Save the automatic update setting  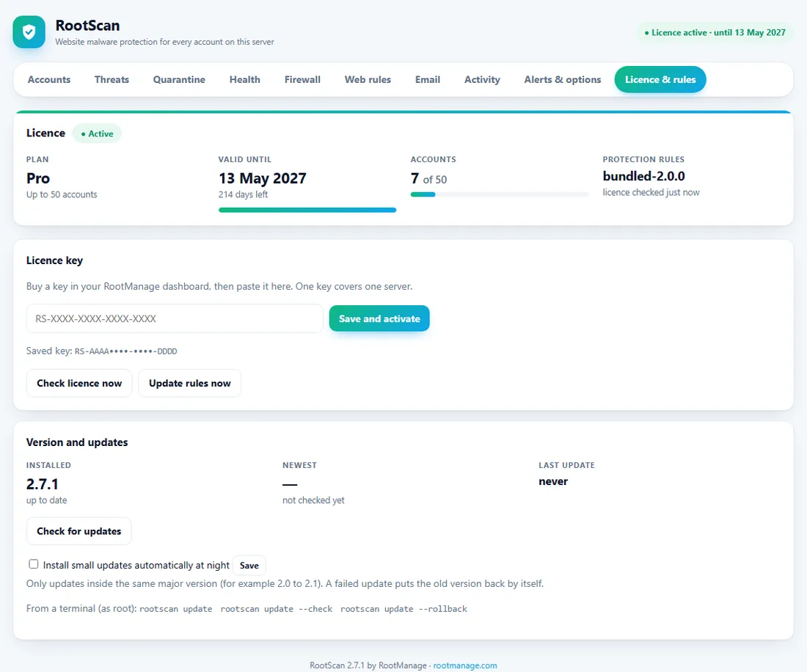(249, 566)
